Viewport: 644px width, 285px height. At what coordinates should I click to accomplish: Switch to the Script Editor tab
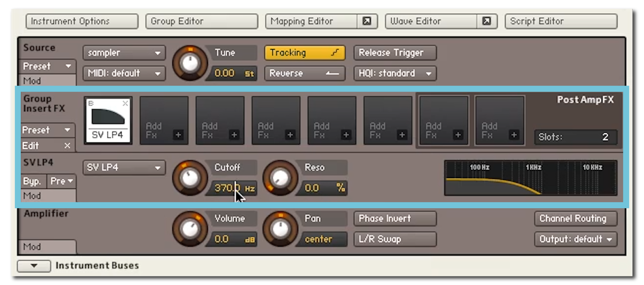tap(560, 21)
